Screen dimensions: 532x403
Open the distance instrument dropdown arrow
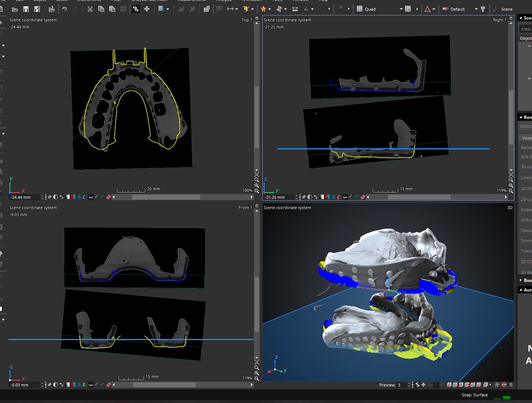(236, 9)
